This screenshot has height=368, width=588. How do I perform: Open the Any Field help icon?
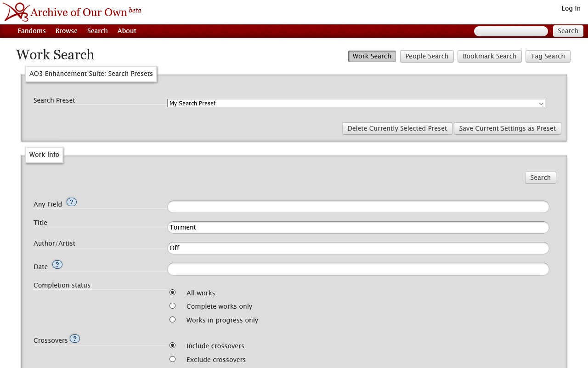(71, 202)
